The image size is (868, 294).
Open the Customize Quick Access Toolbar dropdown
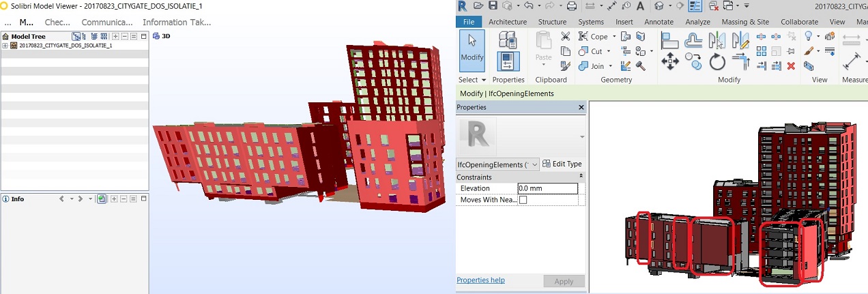747,6
